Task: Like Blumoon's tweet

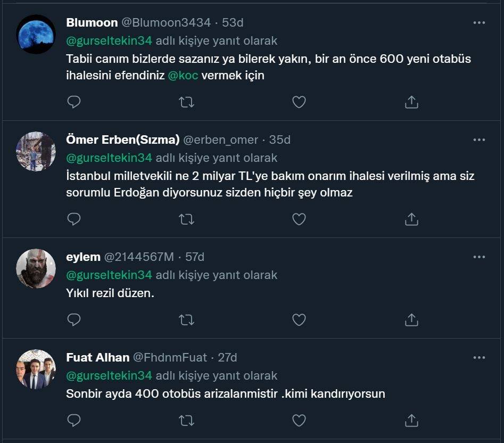Action: click(x=299, y=102)
